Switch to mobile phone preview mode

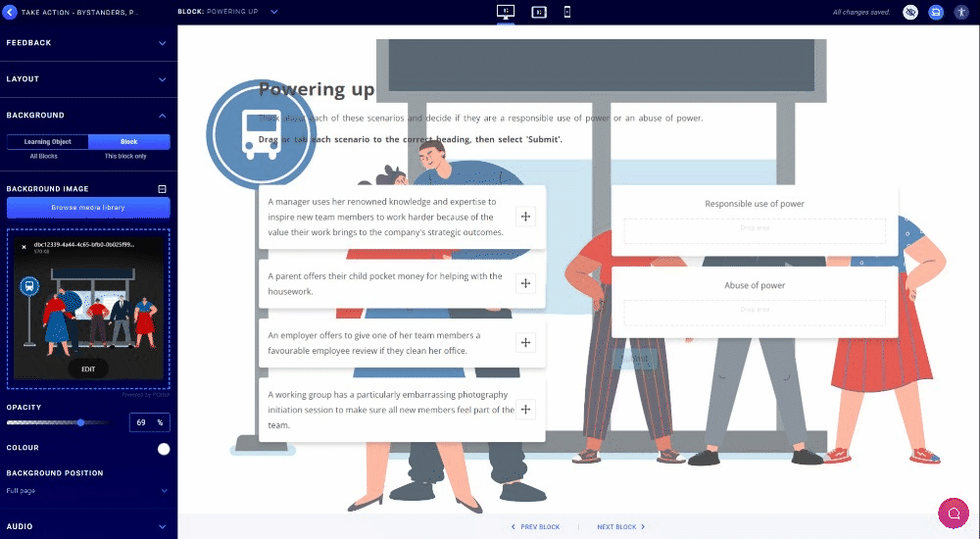tap(567, 12)
